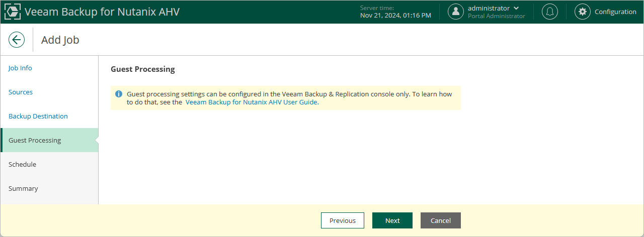Click the Veeam Backup logo icon
This screenshot has height=237, width=644.
[x=12, y=12]
